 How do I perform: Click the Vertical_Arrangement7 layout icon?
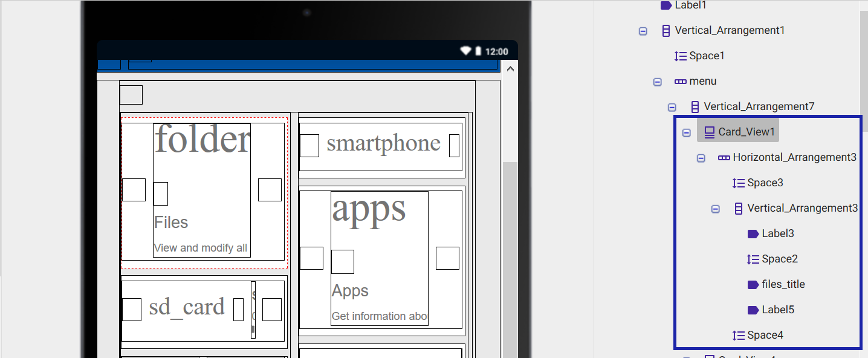click(695, 106)
